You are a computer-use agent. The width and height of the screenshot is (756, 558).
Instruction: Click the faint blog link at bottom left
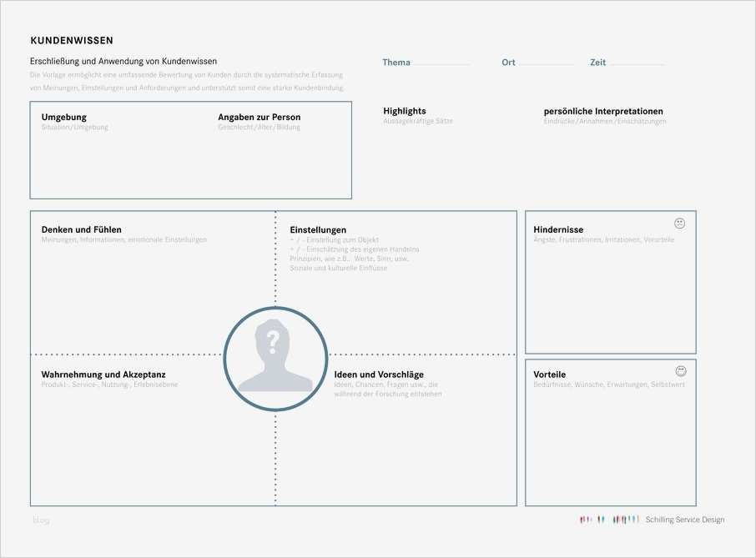tap(41, 520)
